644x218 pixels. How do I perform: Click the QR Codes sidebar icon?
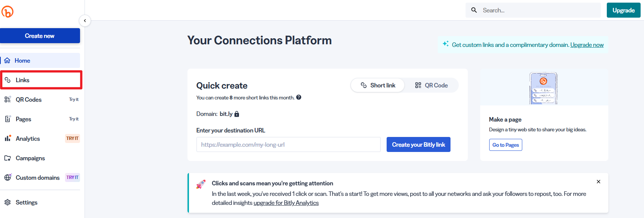click(x=8, y=99)
